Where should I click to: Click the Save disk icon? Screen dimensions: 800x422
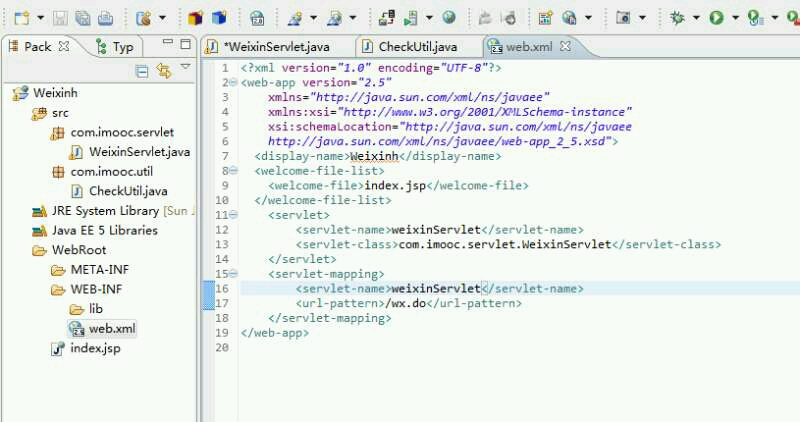pos(60,19)
